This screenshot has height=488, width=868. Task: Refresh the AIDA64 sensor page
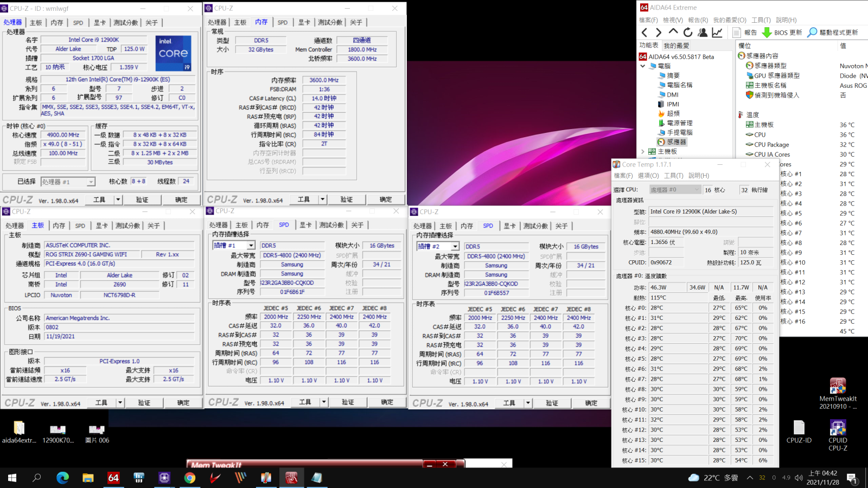pos(688,33)
